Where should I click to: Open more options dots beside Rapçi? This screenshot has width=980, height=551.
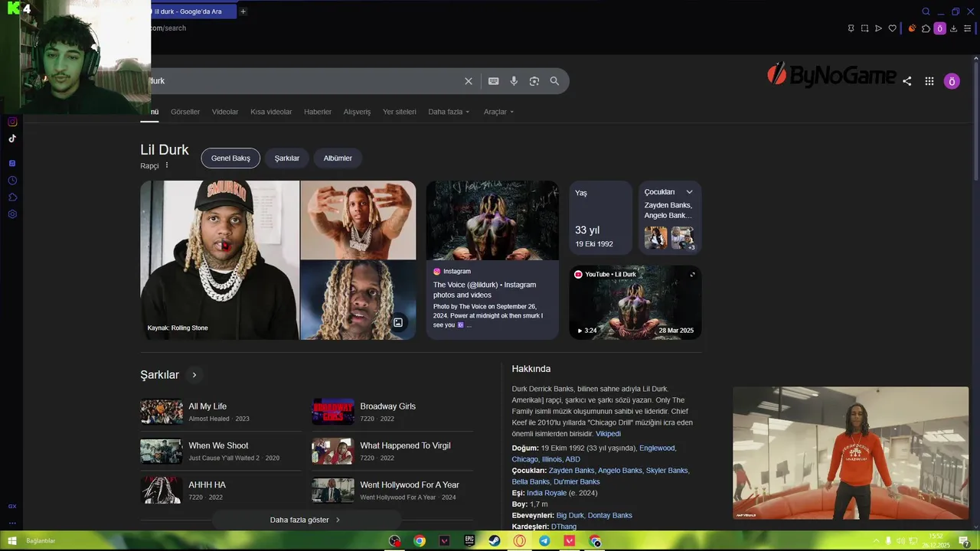pyautogui.click(x=167, y=165)
